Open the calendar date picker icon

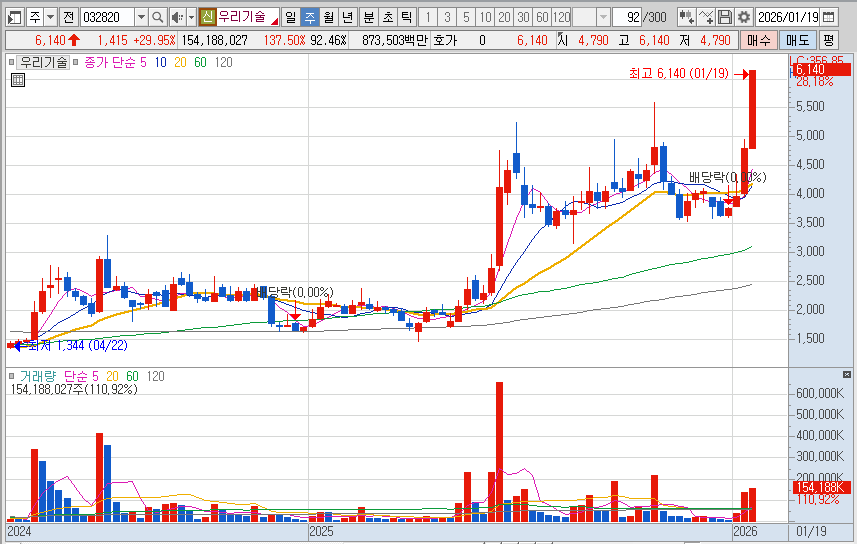coord(829,17)
